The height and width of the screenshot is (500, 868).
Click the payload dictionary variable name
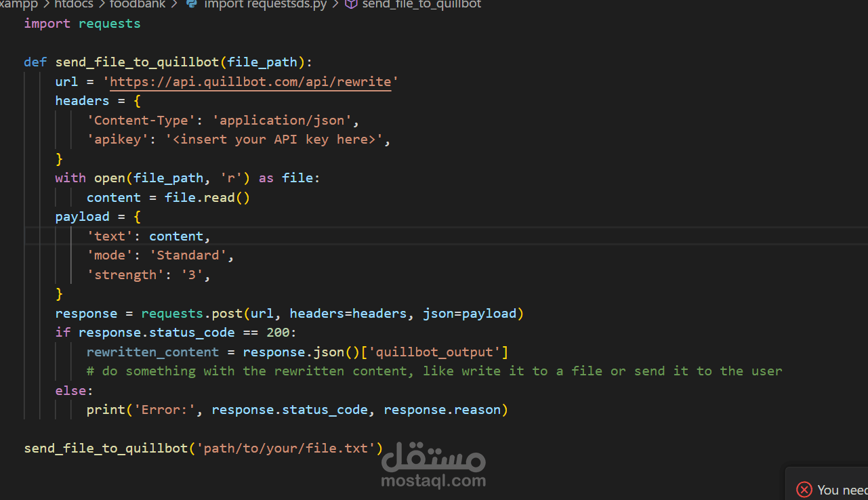(x=82, y=216)
